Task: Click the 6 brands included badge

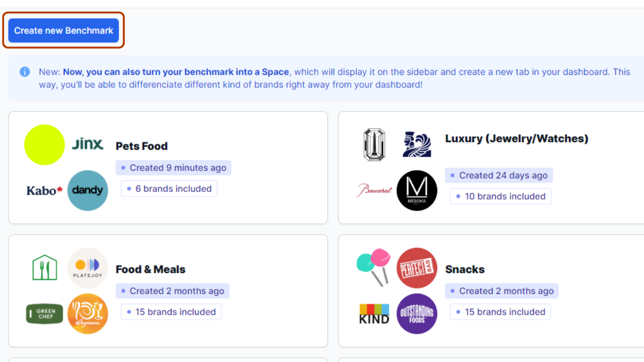Action: [169, 189]
